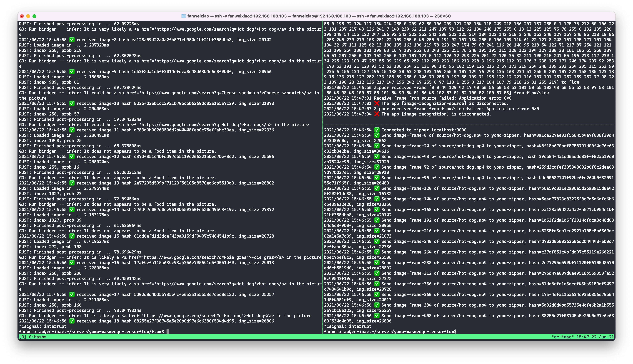Click the green checkmark beside received image-16
The image size is (633, 364).
72,263
